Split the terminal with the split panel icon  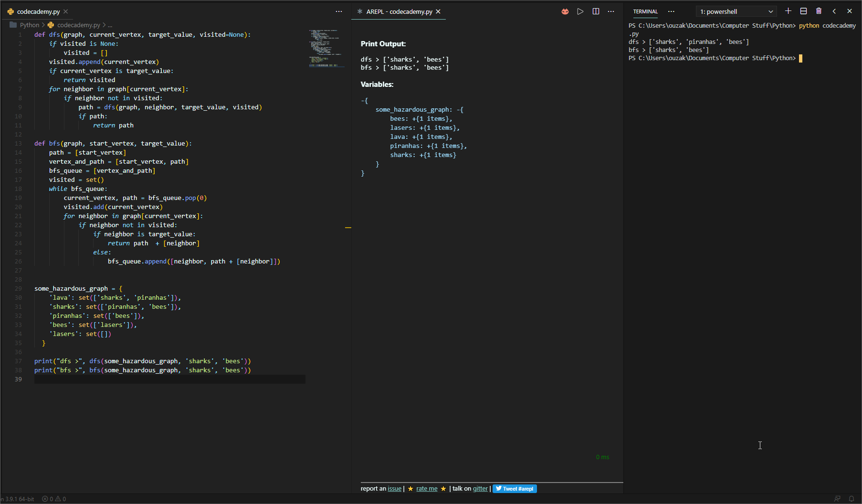(x=804, y=11)
